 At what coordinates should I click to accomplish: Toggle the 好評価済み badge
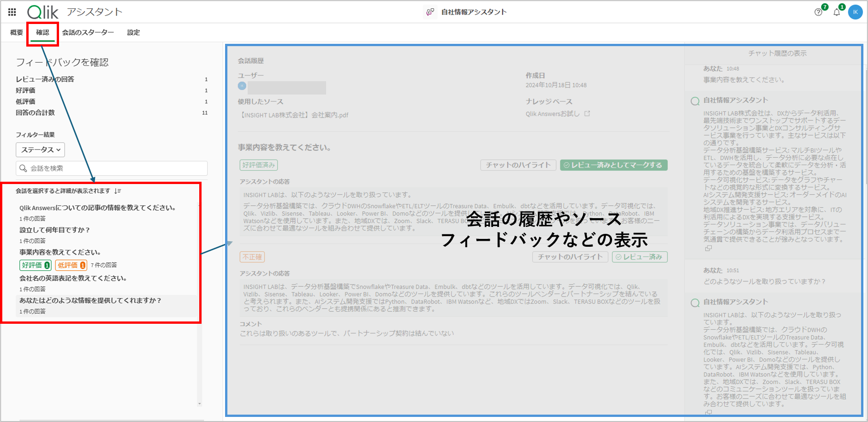tap(259, 165)
